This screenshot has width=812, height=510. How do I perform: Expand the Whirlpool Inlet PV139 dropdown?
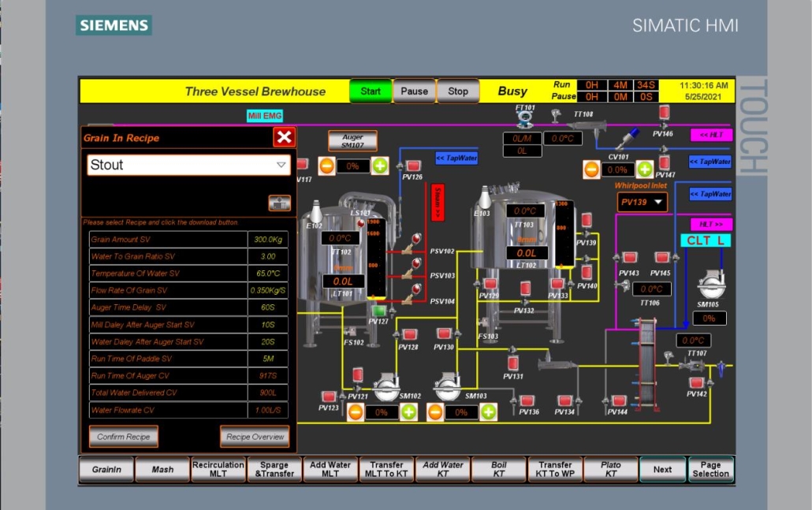643,202
